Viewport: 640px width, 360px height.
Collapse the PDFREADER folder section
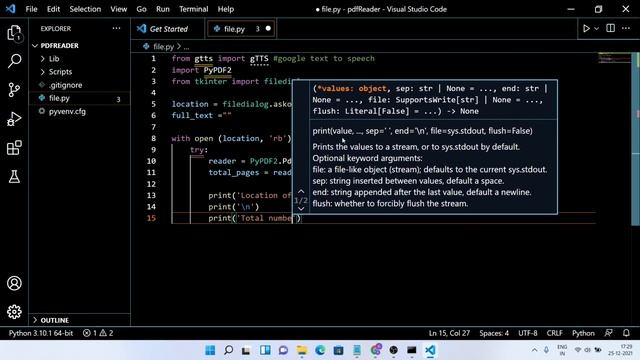80,46
